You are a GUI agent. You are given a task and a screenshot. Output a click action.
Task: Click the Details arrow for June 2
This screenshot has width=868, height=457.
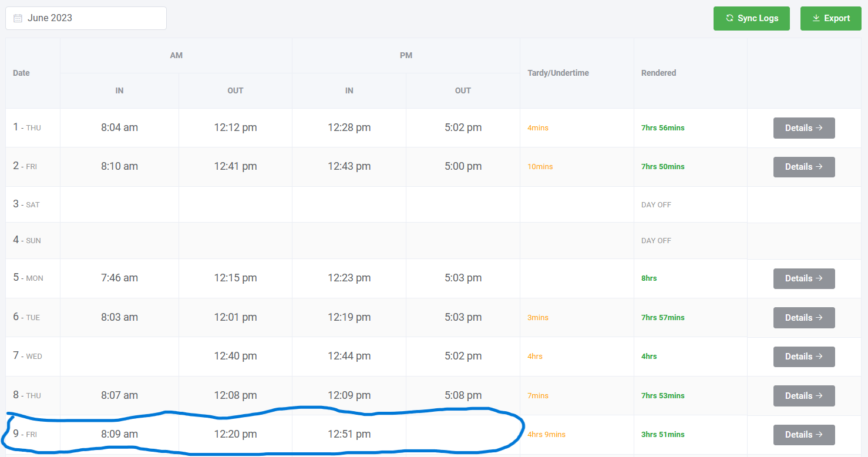819,167
